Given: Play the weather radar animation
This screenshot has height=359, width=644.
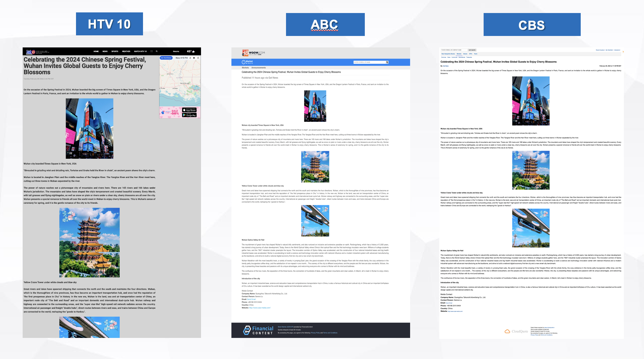Looking at the screenshot, I should click(194, 58).
